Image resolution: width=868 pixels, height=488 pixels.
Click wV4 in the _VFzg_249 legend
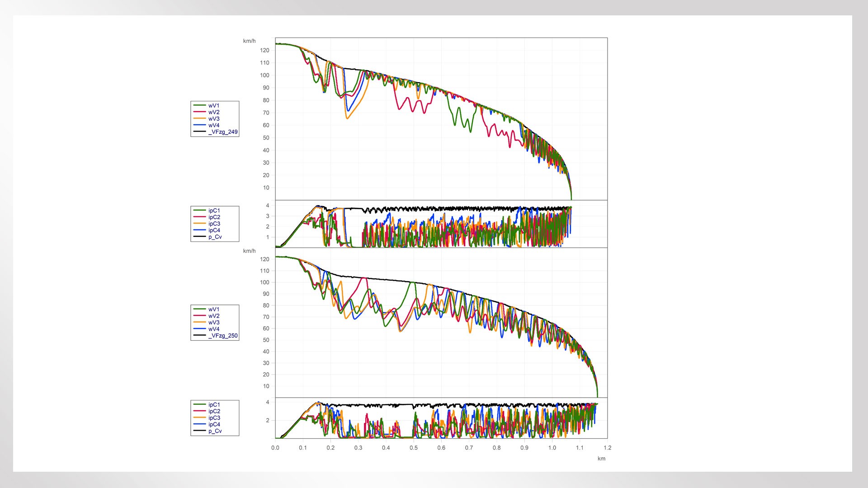(x=214, y=125)
